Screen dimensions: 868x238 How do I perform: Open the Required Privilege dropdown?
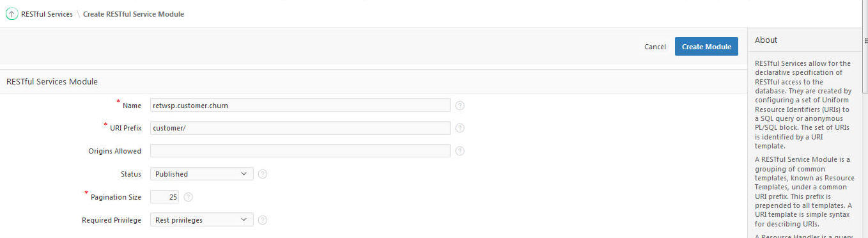[x=202, y=220]
